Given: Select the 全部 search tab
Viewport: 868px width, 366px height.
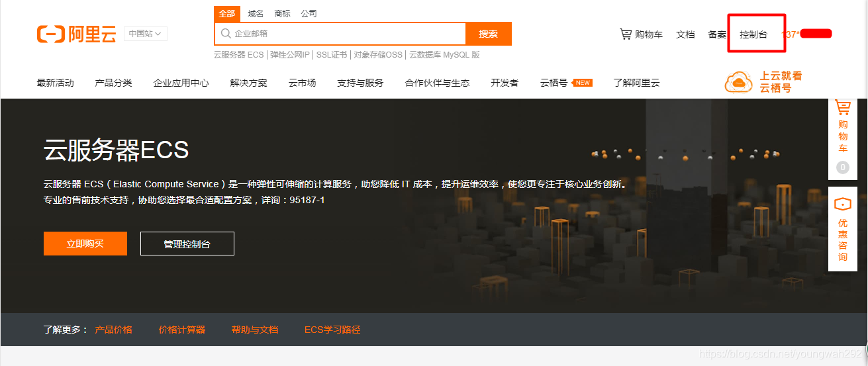Looking at the screenshot, I should [226, 13].
